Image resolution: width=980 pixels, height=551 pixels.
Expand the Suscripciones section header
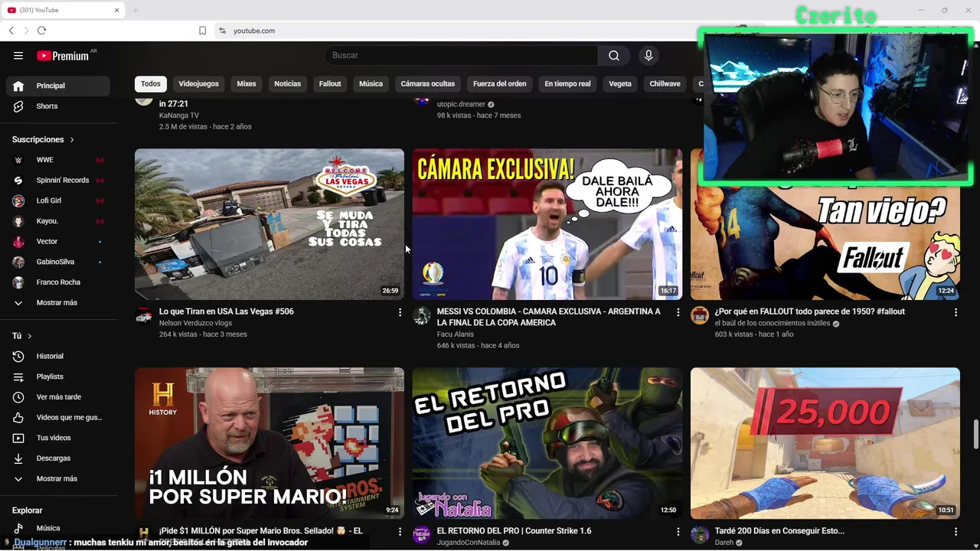click(44, 139)
